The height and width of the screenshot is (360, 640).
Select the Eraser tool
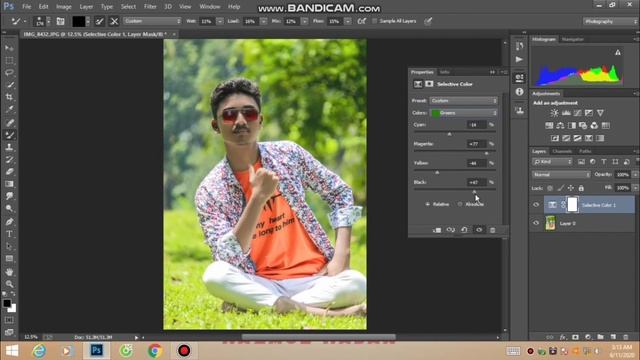9,171
